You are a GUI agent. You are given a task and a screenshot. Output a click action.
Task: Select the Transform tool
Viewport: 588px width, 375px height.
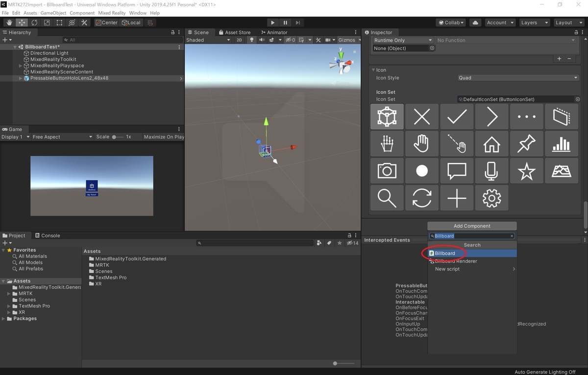72,23
